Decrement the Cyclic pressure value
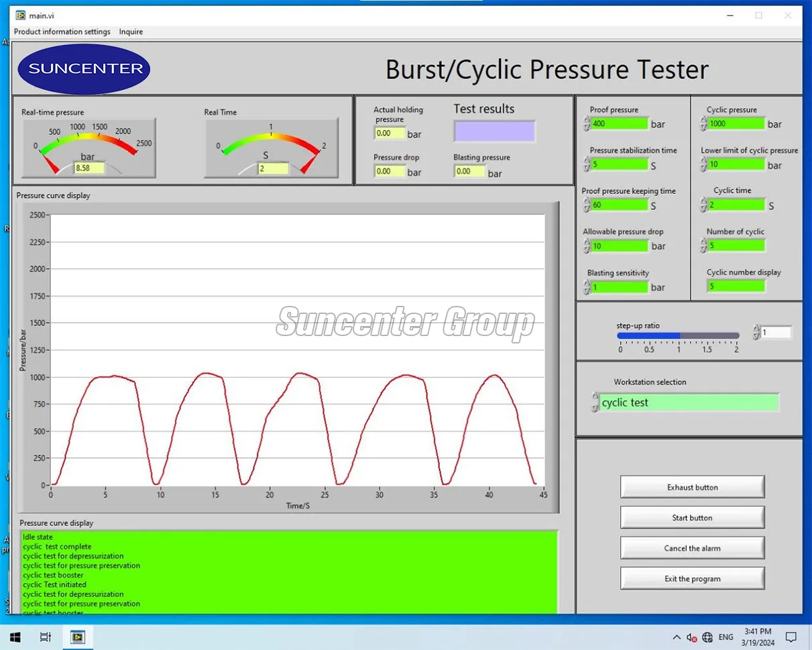This screenshot has height=650, width=812. pyautogui.click(x=701, y=126)
